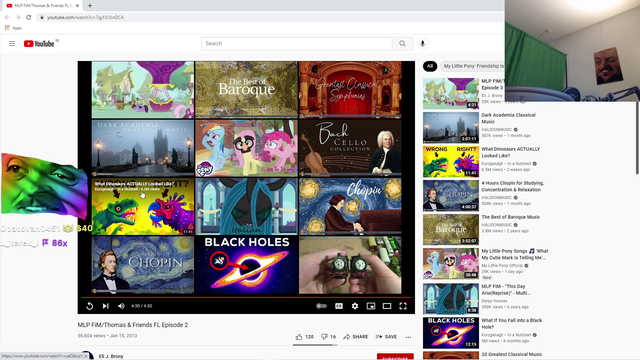Enable theater mode view

pyautogui.click(x=387, y=306)
